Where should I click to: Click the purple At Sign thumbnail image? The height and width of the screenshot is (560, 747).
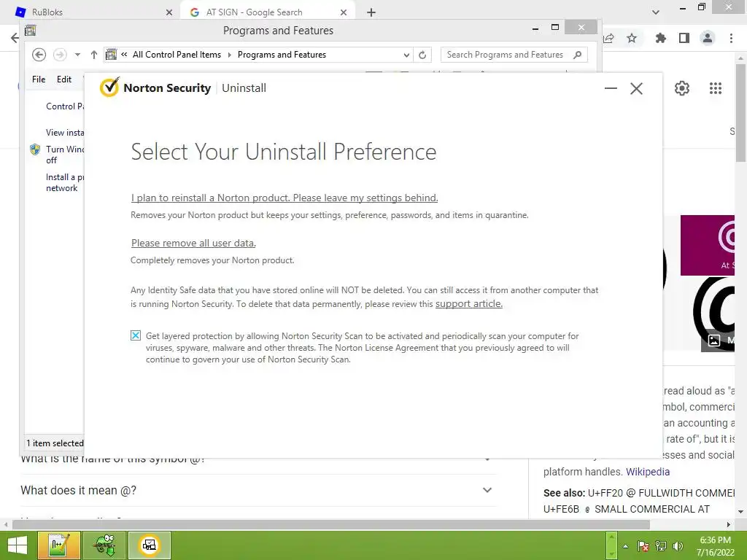[708, 245]
